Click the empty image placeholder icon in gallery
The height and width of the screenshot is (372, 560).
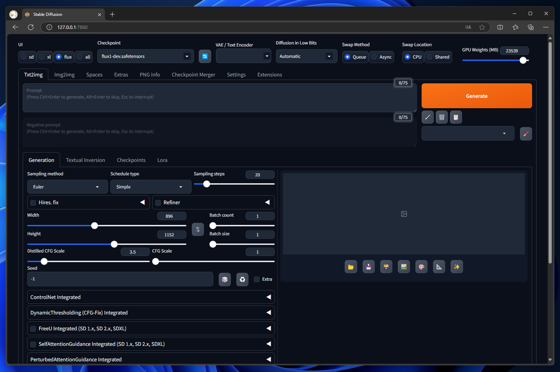[x=404, y=214]
